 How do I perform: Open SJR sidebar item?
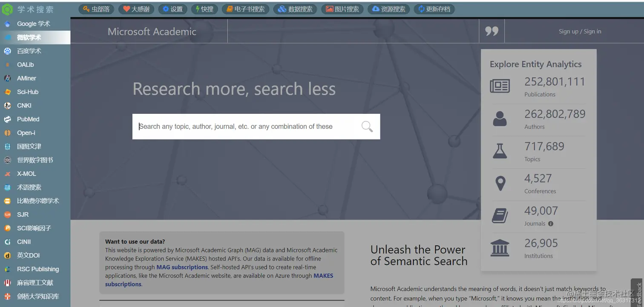pyautogui.click(x=35, y=214)
